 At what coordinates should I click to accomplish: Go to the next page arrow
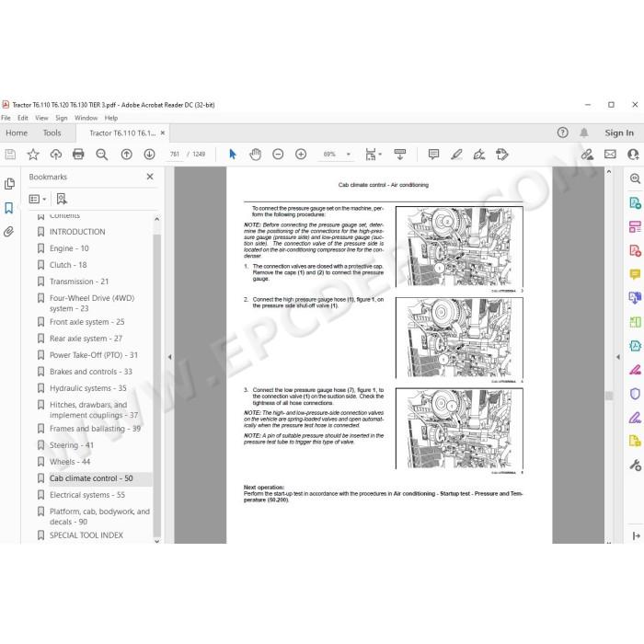pyautogui.click(x=149, y=155)
